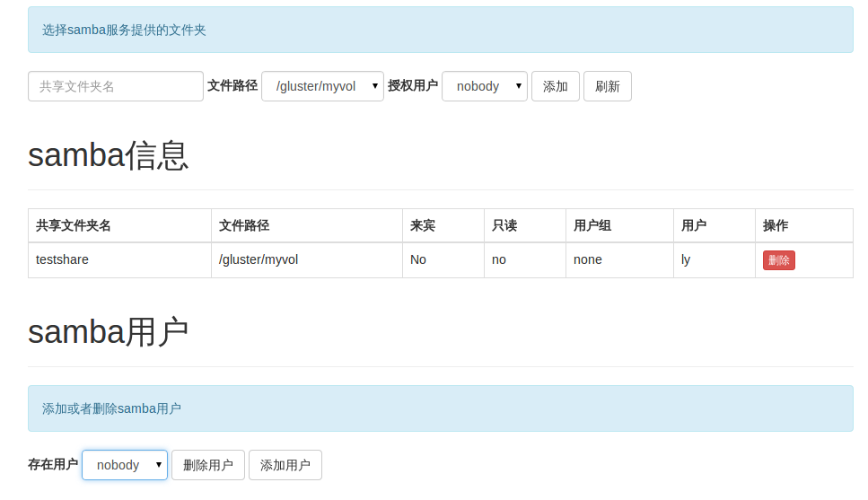
Task: Click the 只读 column header
Action: (x=525, y=225)
